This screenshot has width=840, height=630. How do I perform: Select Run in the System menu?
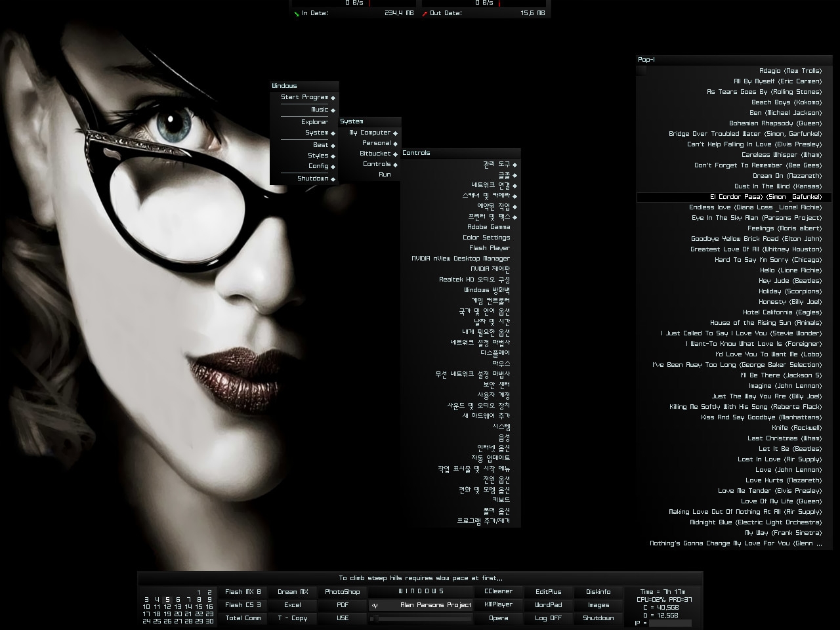click(385, 175)
